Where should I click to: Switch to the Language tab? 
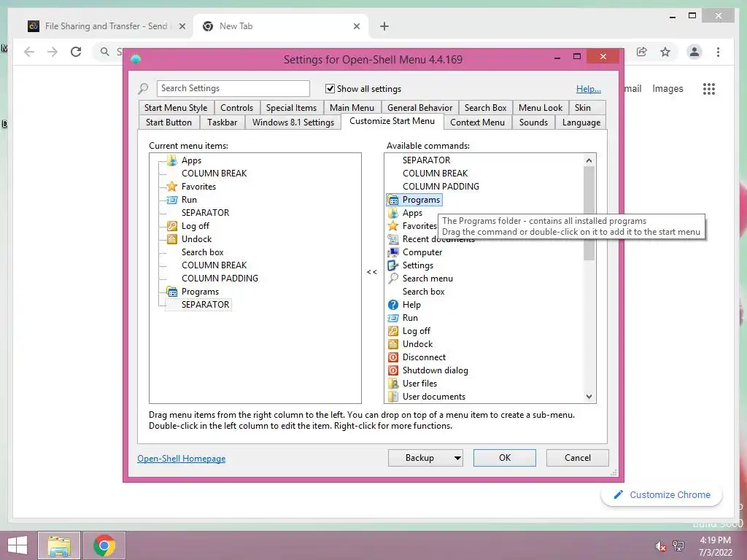coord(581,122)
